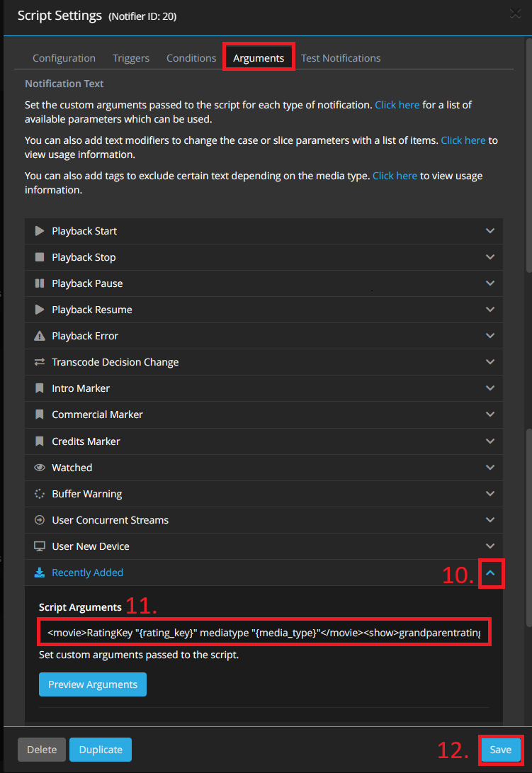Expand the Playback Resume chevron
Screen dimensions: 532x773
(489, 310)
